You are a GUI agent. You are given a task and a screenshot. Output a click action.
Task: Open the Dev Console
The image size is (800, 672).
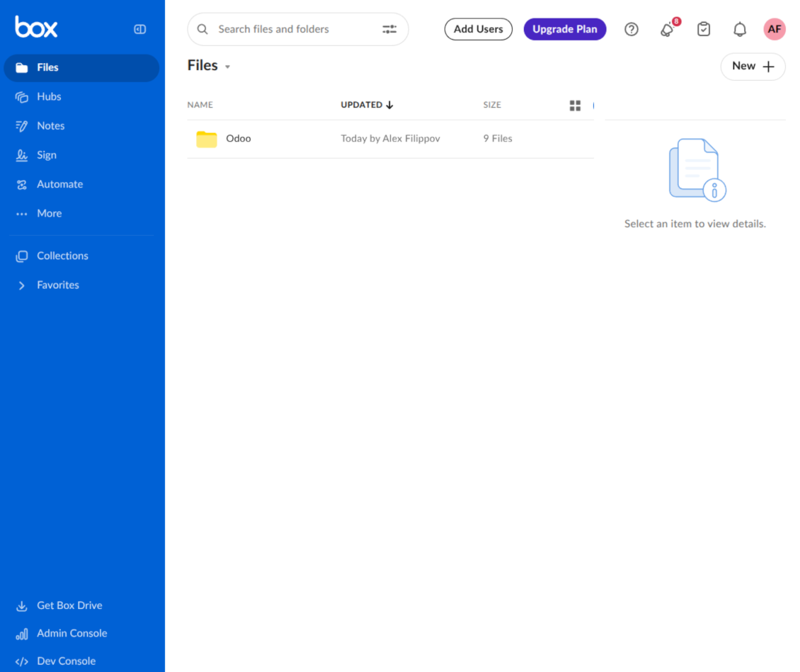click(67, 661)
